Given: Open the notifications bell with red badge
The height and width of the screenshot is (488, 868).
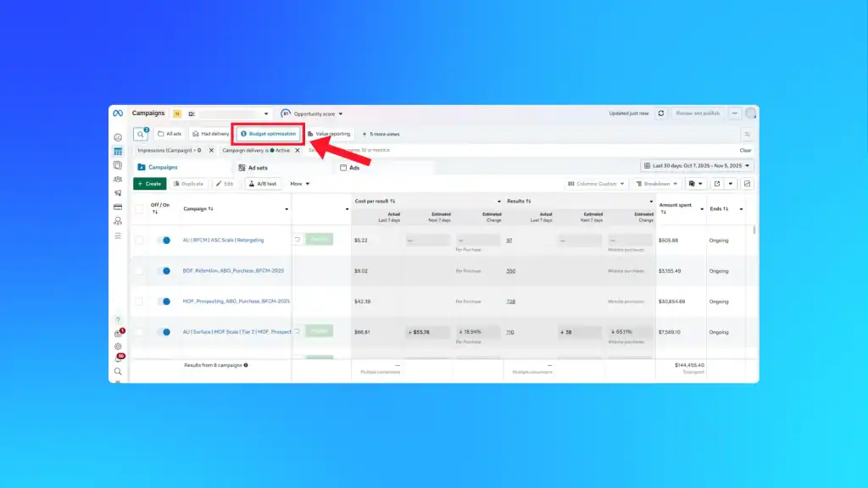Looking at the screenshot, I should click(x=118, y=358).
